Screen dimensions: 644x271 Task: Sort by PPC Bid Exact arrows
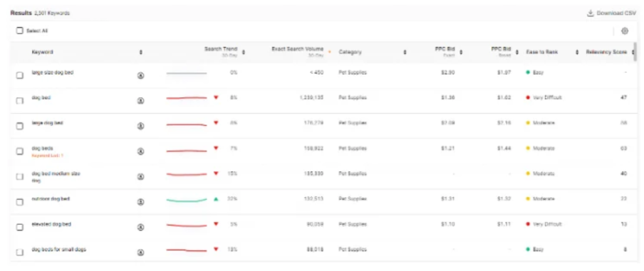(461, 53)
